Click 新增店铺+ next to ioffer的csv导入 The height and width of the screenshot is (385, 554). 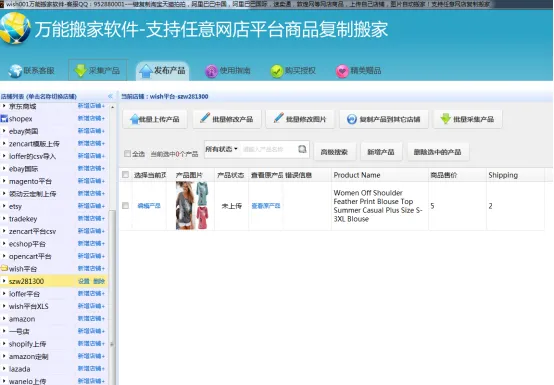pyautogui.click(x=91, y=156)
